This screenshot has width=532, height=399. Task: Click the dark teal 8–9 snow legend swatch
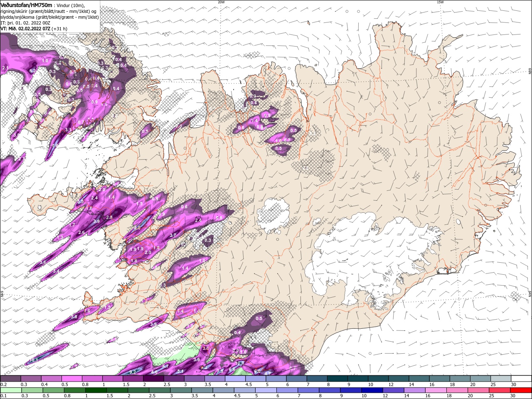[337, 379]
